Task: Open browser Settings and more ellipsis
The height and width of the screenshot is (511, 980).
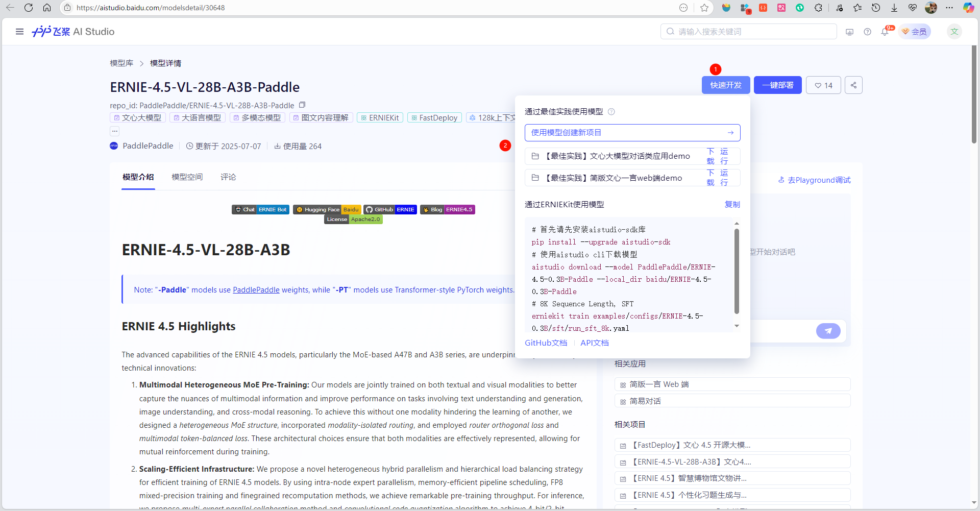Action: point(949,8)
